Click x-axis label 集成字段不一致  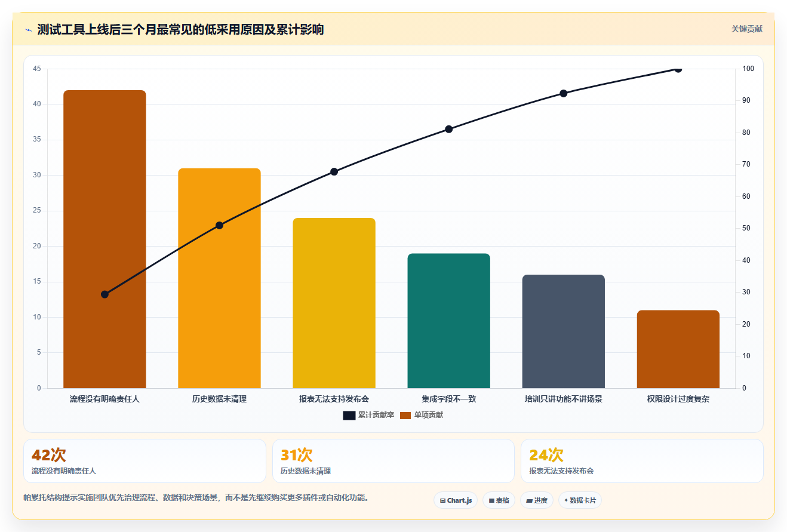pyautogui.click(x=448, y=399)
